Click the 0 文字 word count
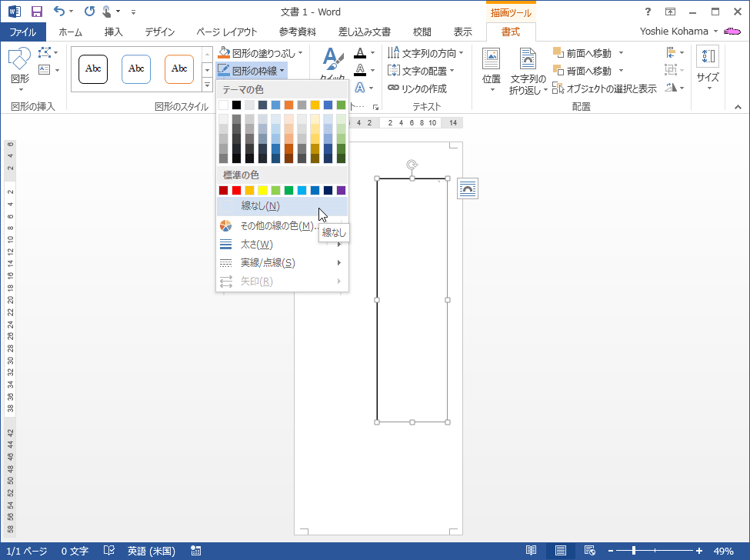The image size is (750, 560). 75,551
